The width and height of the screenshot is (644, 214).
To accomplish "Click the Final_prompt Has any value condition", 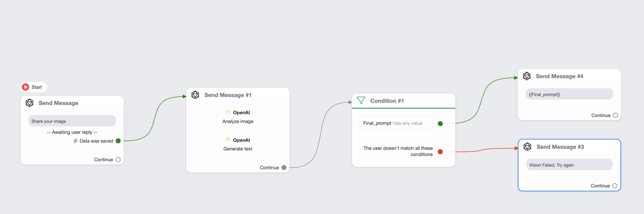I will pos(396,123).
